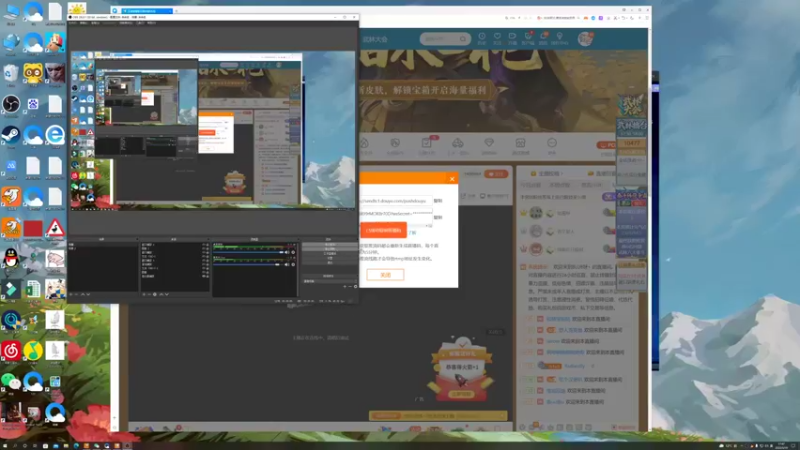The image size is (800, 450).
Task: Open the WeChat desktop shortcut
Action: [x=11, y=381]
